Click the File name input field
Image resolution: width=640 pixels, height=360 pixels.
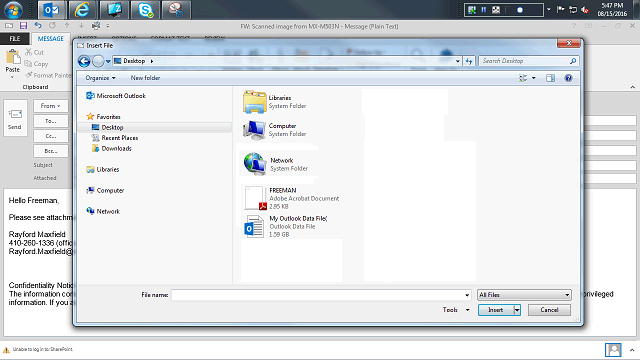click(318, 295)
